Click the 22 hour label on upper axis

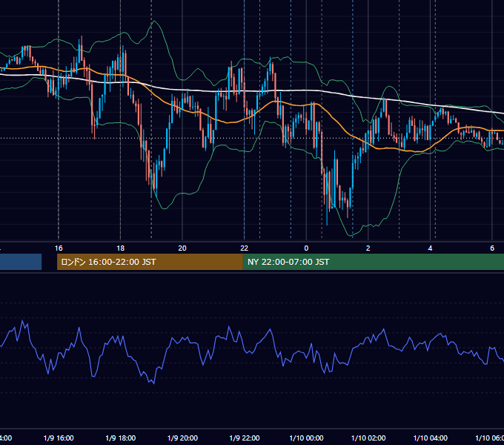[245, 248]
